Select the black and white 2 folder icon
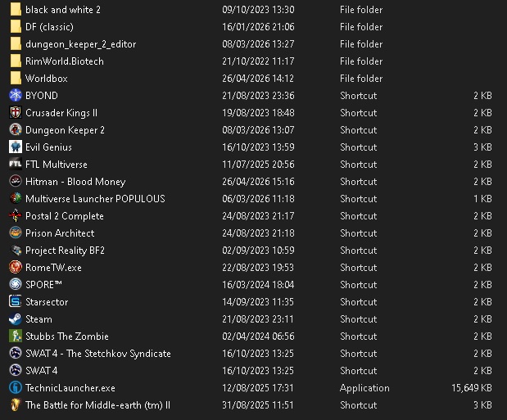This screenshot has height=420, width=507. click(x=16, y=9)
